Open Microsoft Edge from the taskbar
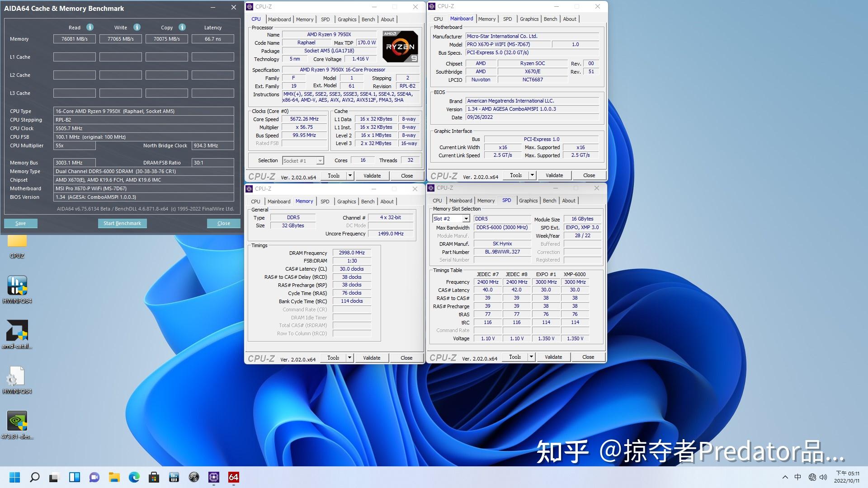The height and width of the screenshot is (488, 868). (x=134, y=477)
